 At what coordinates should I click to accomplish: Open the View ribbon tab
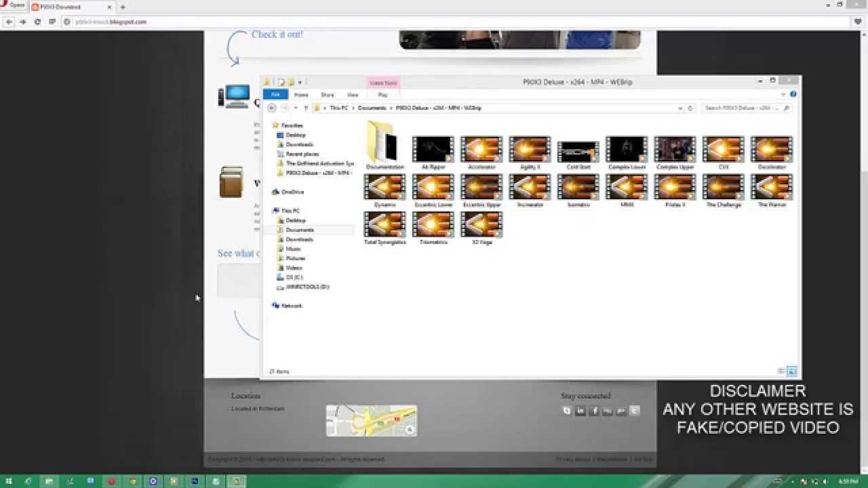pos(353,95)
